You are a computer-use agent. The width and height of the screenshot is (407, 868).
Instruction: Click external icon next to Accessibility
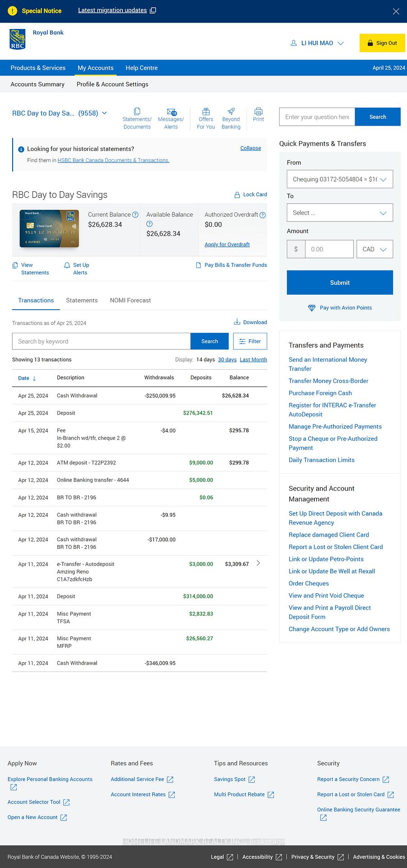[279, 857]
